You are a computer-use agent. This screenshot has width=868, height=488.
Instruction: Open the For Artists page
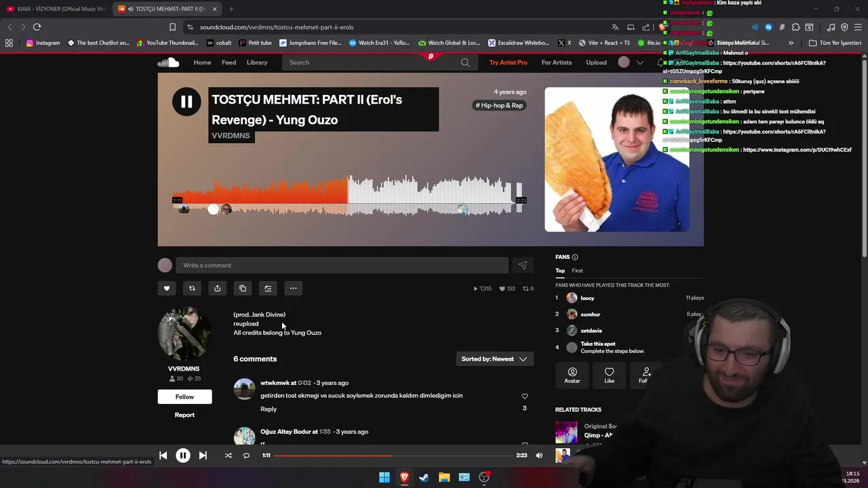pyautogui.click(x=557, y=62)
